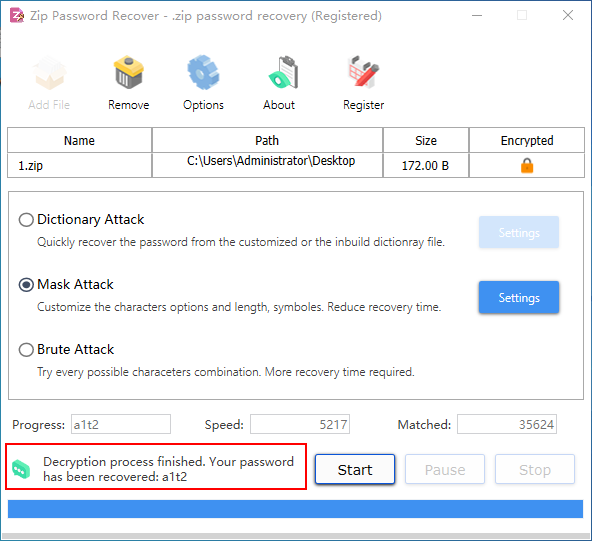
Task: Click the blue completed progress bar
Action: tap(295, 509)
